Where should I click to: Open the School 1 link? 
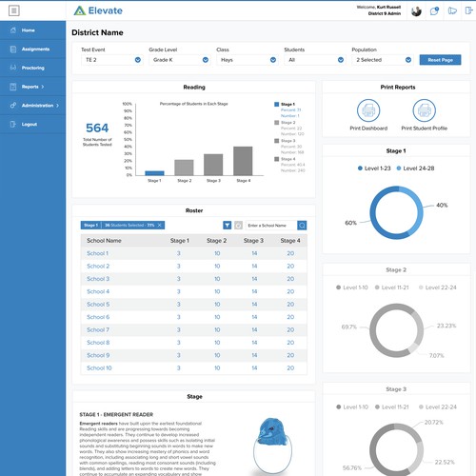(x=97, y=253)
